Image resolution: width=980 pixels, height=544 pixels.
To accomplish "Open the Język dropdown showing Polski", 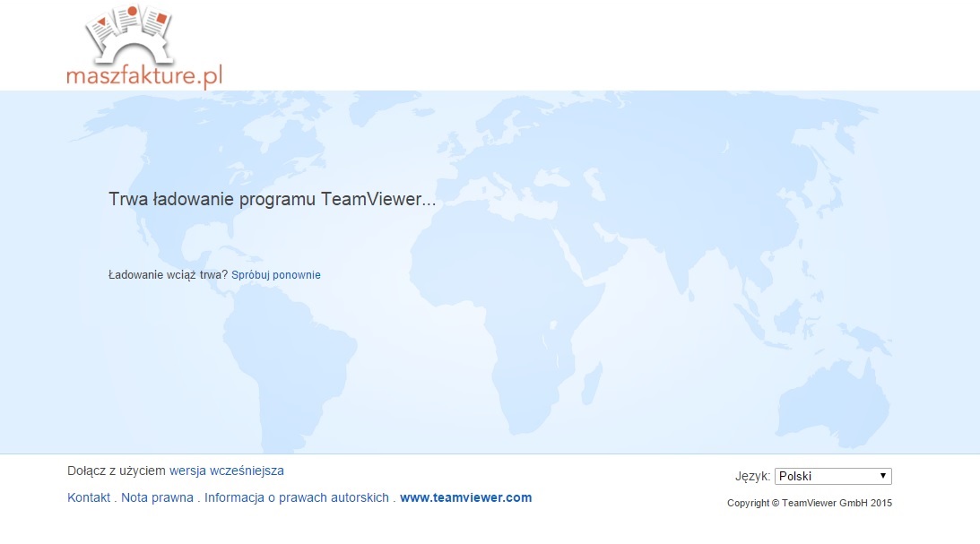I will click(x=833, y=477).
